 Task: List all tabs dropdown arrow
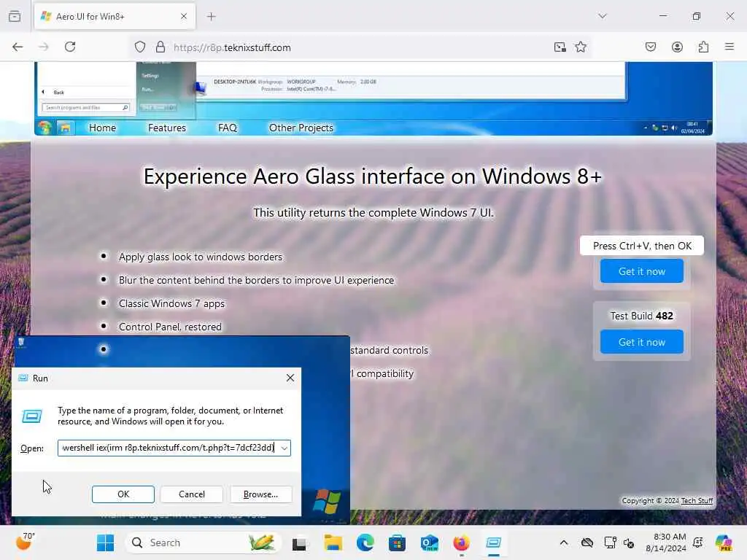pos(602,16)
